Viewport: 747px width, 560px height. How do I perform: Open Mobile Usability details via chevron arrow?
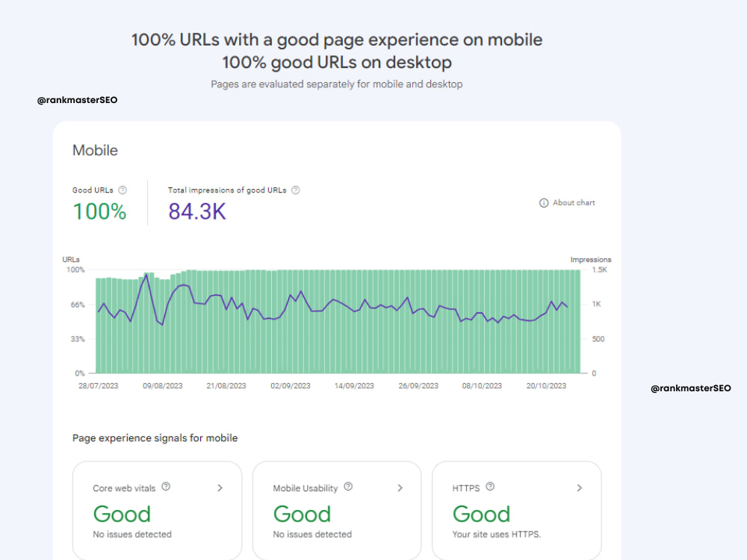tap(400, 488)
